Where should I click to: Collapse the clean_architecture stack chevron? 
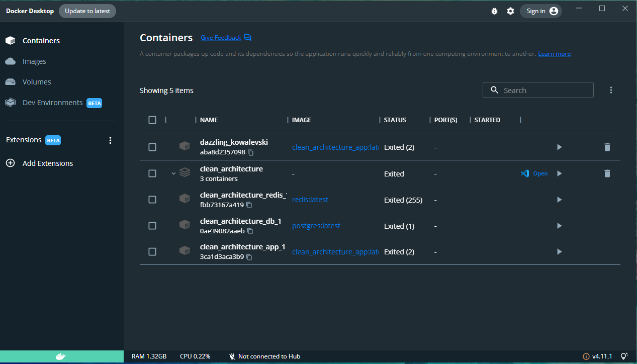(x=173, y=173)
